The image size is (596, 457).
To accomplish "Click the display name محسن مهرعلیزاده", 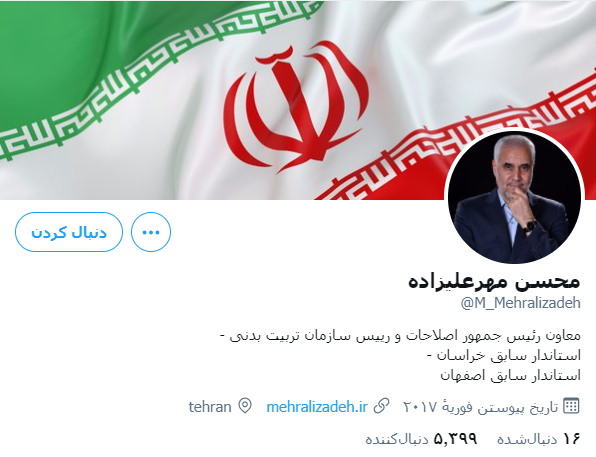I will coord(494,282).
